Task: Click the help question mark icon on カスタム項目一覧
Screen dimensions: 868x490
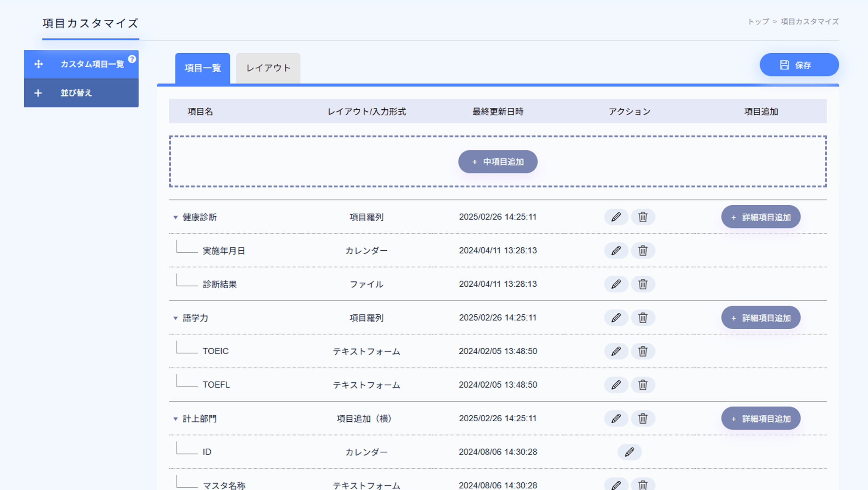Action: tap(132, 59)
